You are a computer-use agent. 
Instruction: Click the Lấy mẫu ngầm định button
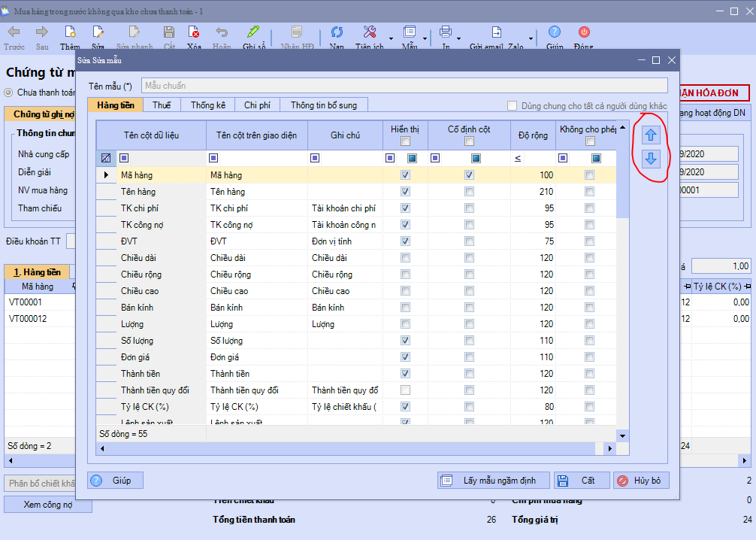tap(493, 480)
